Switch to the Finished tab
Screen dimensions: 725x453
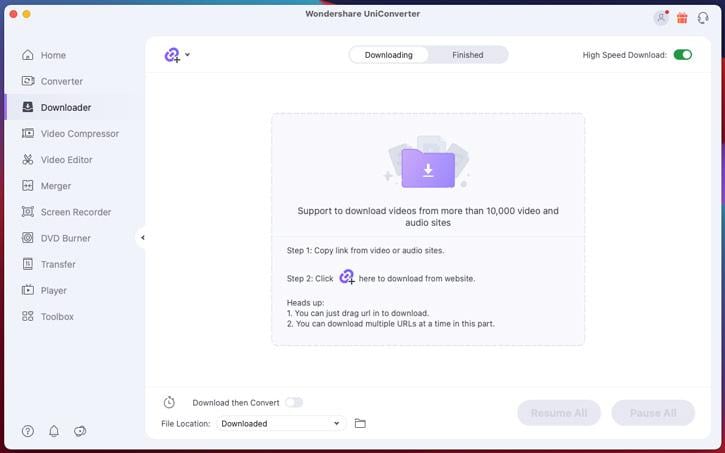click(x=467, y=55)
